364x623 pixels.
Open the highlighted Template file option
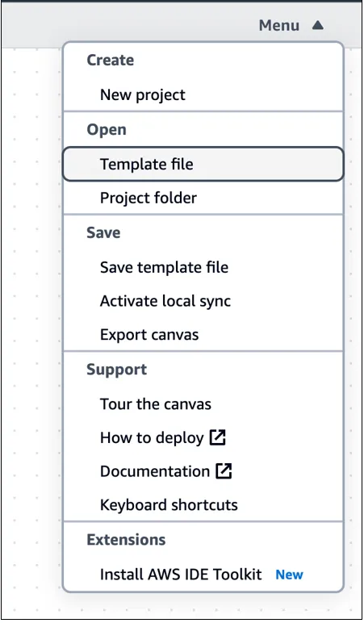click(203, 164)
